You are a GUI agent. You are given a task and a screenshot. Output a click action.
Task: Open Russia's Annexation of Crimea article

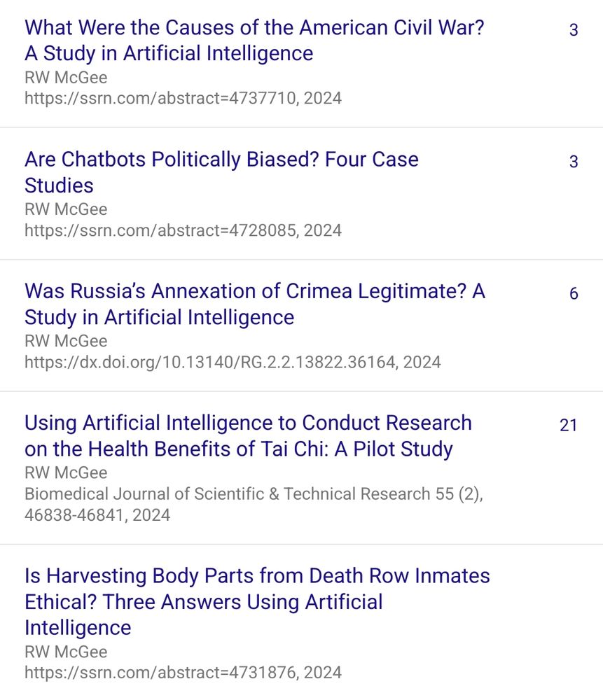(x=255, y=304)
